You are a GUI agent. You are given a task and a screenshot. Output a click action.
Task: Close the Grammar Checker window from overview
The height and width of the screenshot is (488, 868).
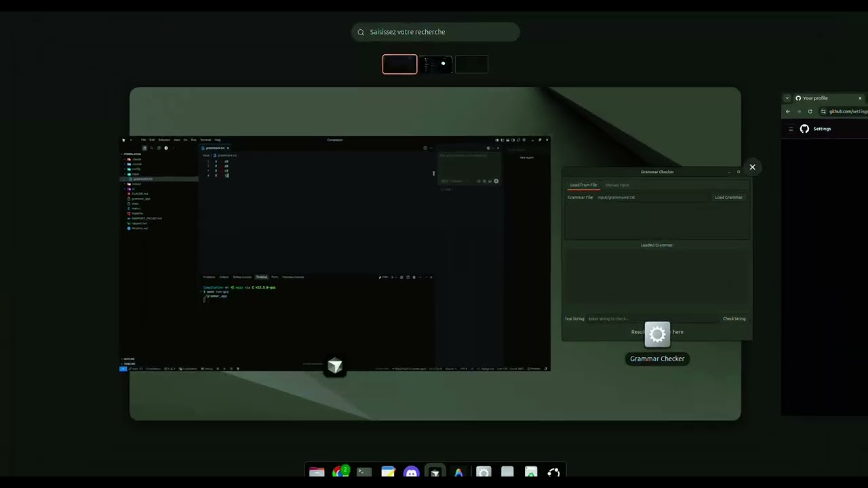(752, 167)
